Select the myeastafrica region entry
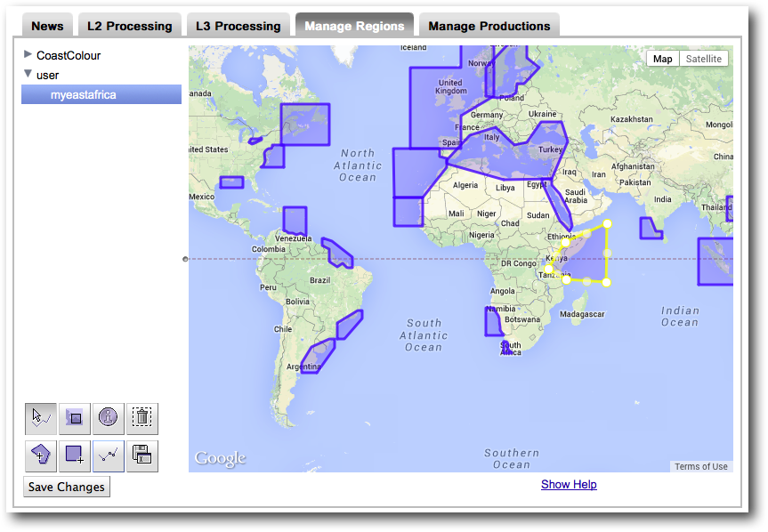 coord(101,94)
